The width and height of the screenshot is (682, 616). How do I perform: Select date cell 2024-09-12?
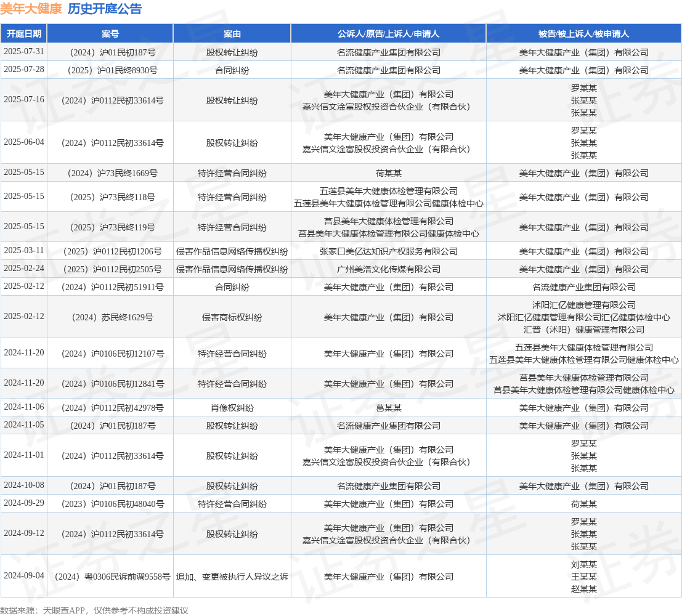click(x=24, y=533)
